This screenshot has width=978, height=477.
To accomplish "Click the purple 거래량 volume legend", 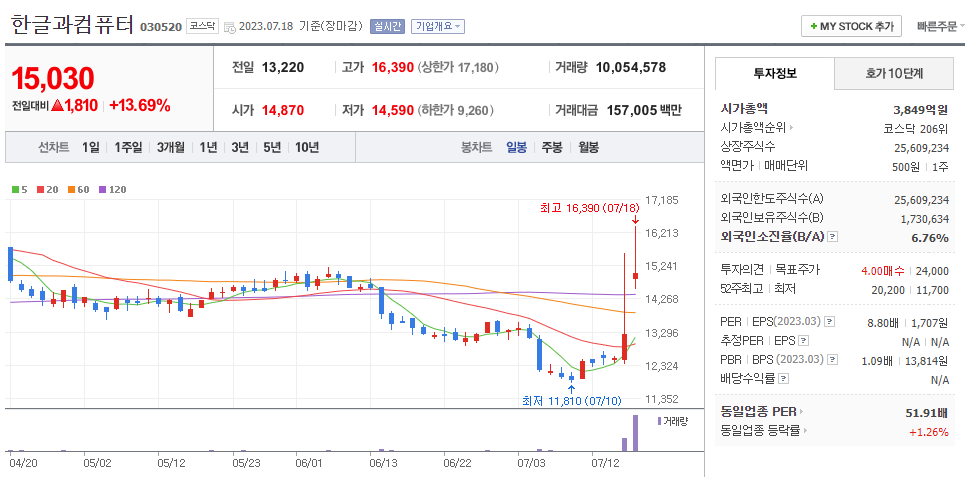I will (671, 422).
